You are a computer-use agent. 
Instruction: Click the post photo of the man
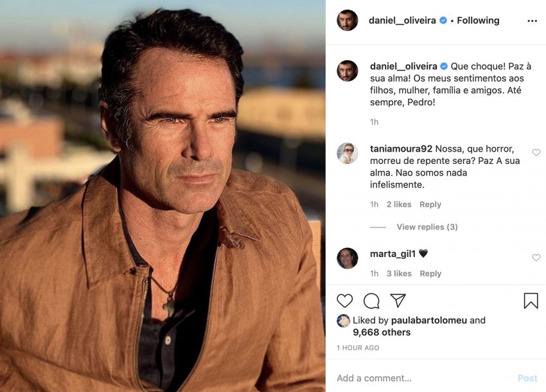pyautogui.click(x=163, y=196)
